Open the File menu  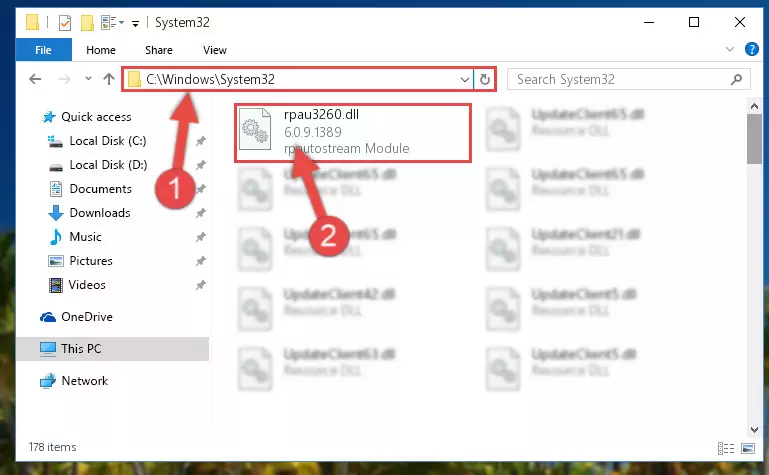(x=43, y=50)
